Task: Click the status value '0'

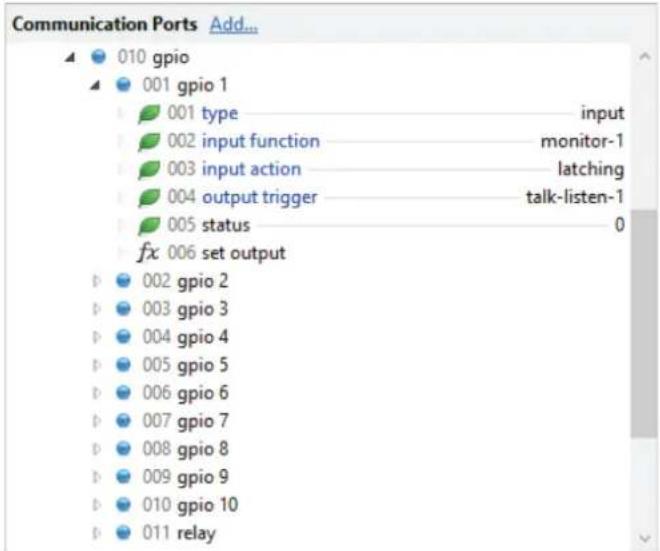Action: (619, 225)
